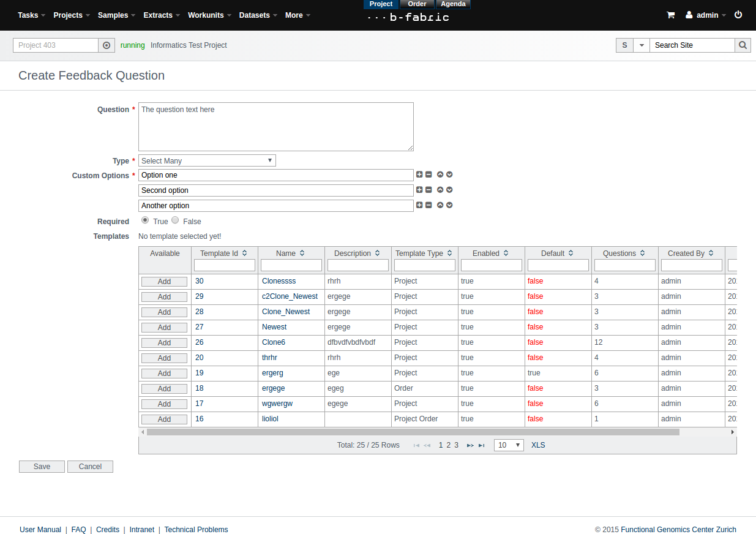The width and height of the screenshot is (756, 534).
Task: Click the Save button
Action: pyautogui.click(x=42, y=467)
